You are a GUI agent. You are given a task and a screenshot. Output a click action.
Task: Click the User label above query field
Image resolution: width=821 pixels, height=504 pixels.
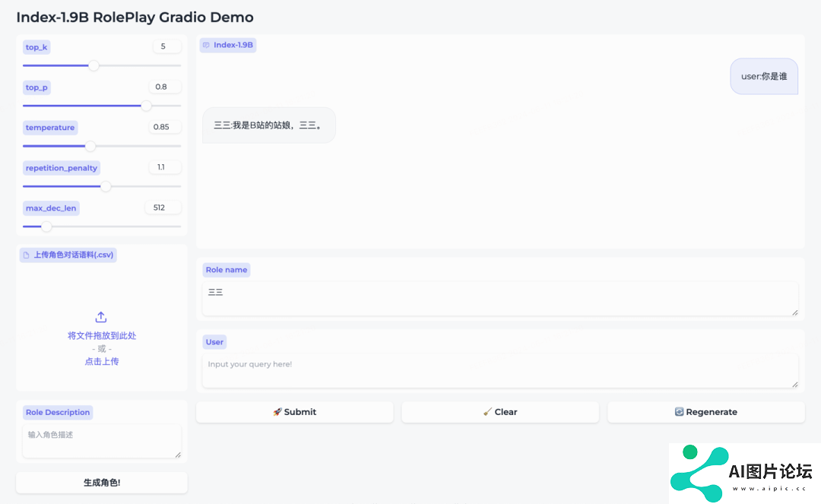coord(214,342)
